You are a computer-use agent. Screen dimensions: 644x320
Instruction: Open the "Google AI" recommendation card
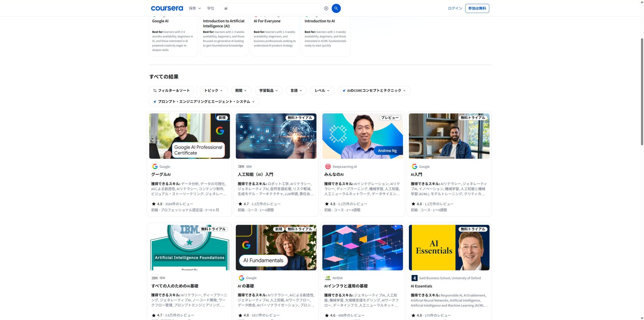tap(173, 36)
